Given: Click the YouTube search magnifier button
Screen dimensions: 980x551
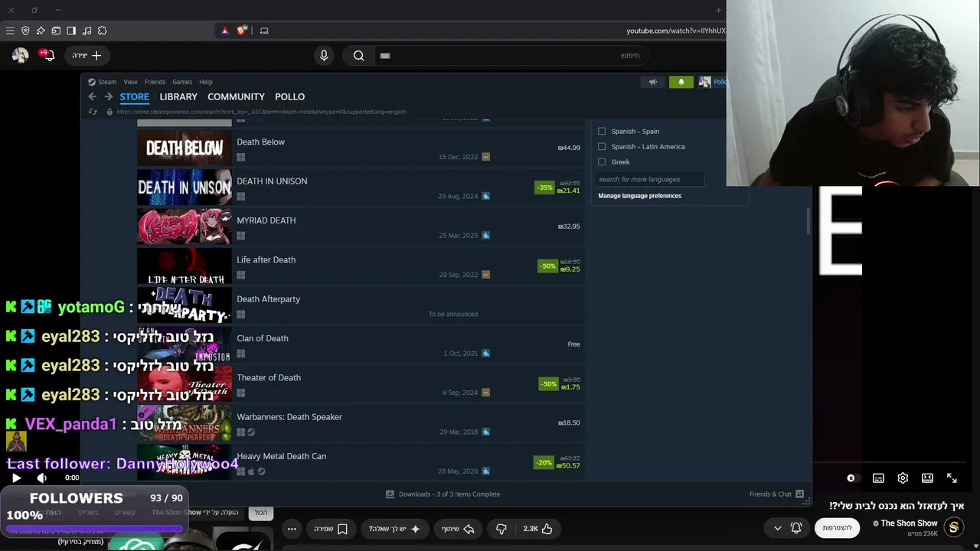Looking at the screenshot, I should pos(358,55).
